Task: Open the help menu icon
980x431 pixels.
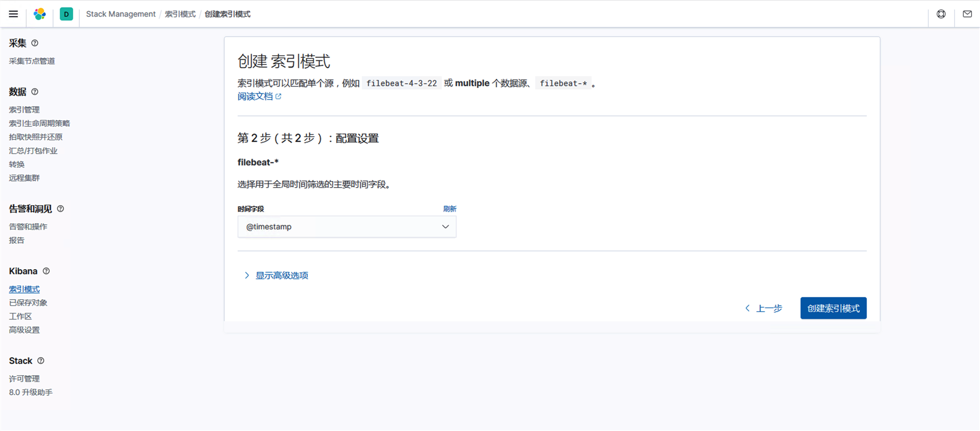Action: pos(941,14)
